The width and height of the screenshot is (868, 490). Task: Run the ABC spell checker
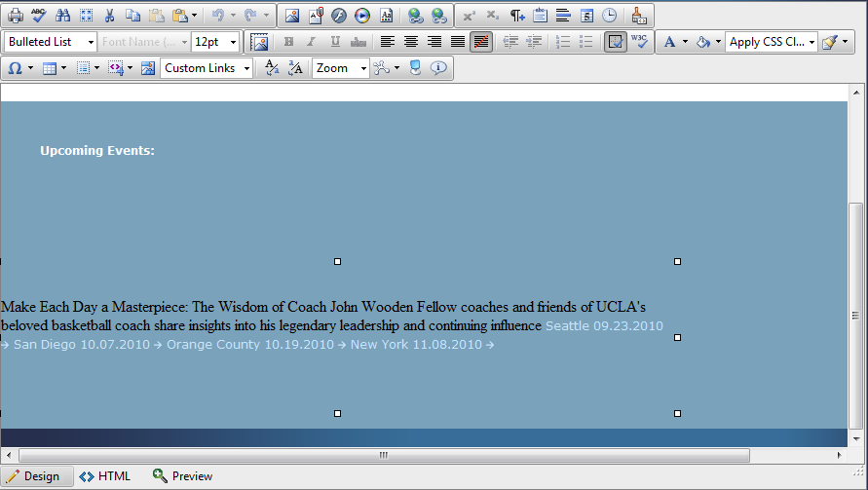click(x=39, y=16)
